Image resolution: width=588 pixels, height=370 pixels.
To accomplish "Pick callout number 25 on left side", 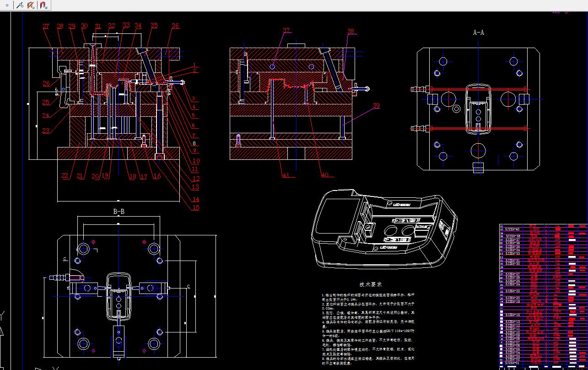I will 46,102.
